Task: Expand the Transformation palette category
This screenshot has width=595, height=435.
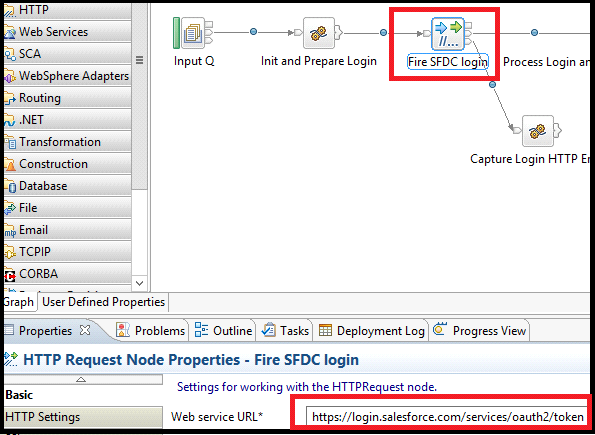Action: point(68,142)
